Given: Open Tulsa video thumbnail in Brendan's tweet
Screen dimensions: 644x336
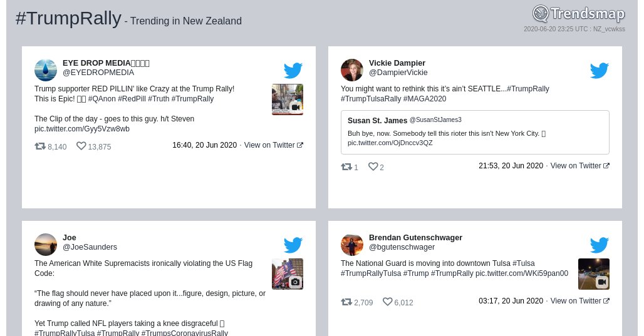Looking at the screenshot, I should click(594, 274).
